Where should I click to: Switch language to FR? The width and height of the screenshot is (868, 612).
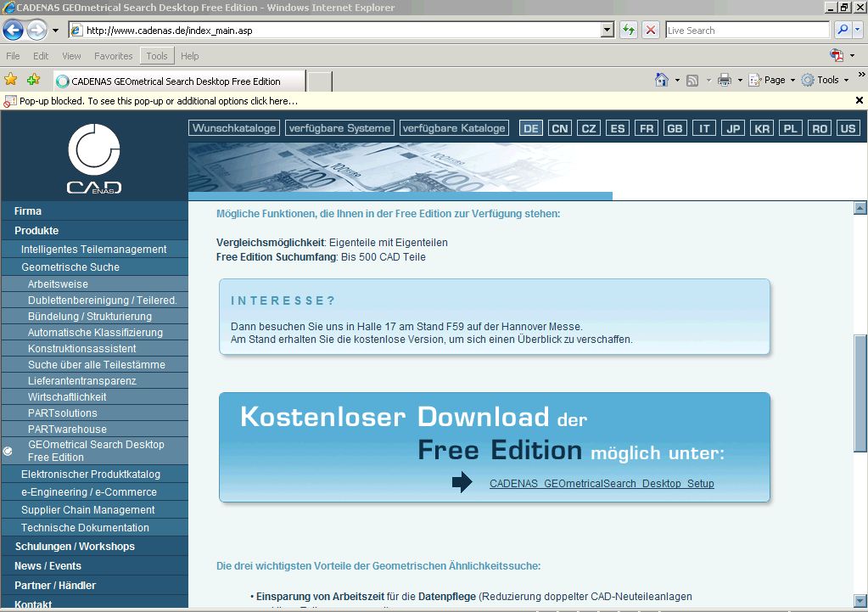(x=646, y=128)
